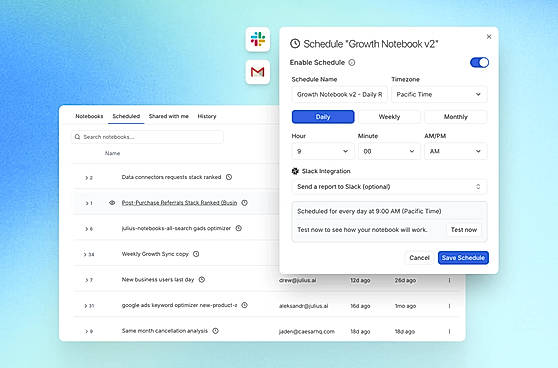Click the Test now button
This screenshot has height=368, width=558.
pos(464,230)
